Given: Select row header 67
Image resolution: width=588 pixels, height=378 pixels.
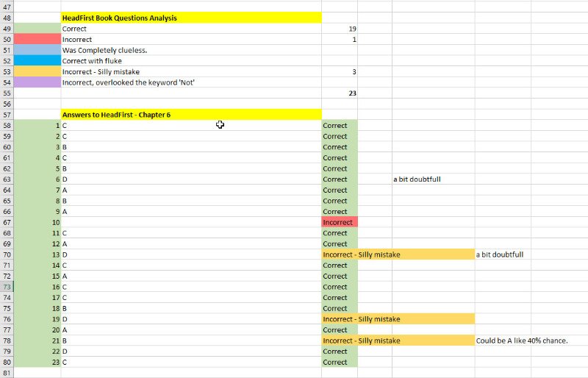Looking at the screenshot, I should pos(7,222).
